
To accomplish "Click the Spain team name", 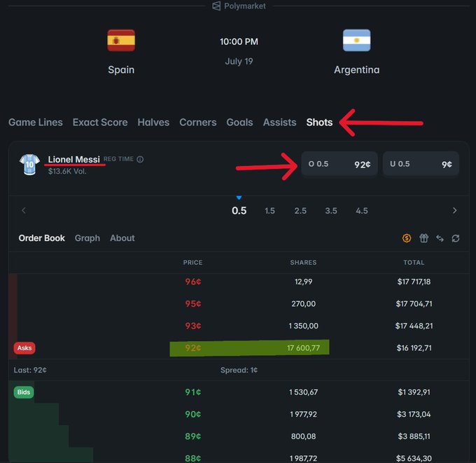I will 121,70.
